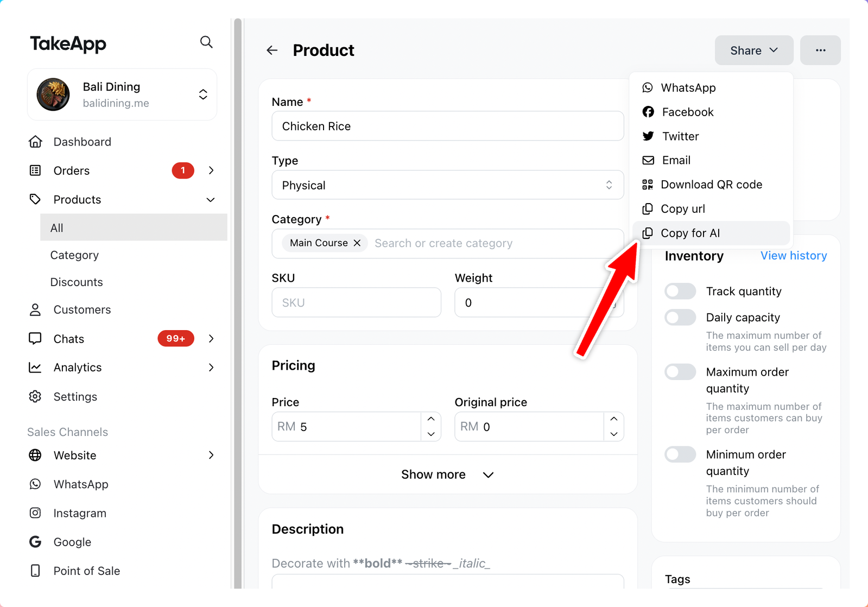Turn on Maximum order quantity switch
This screenshot has height=607, width=868.
tap(680, 372)
